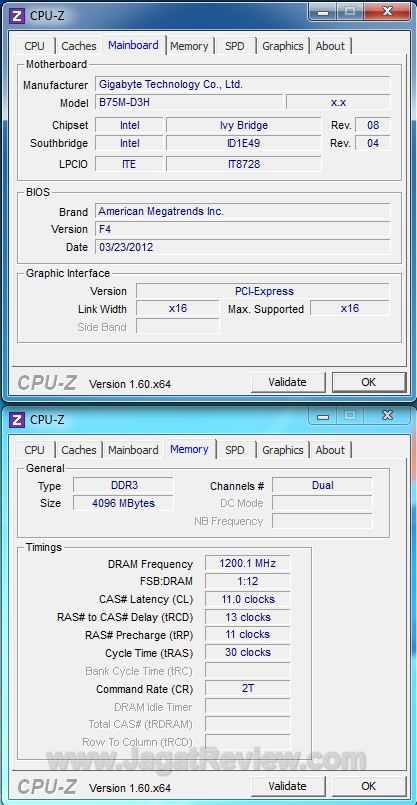Click the chipset value Ivy Bridge
The image size is (417, 805).
tap(243, 125)
